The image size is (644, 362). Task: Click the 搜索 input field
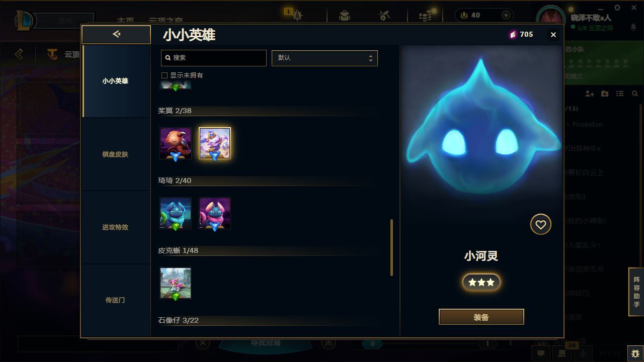(214, 58)
